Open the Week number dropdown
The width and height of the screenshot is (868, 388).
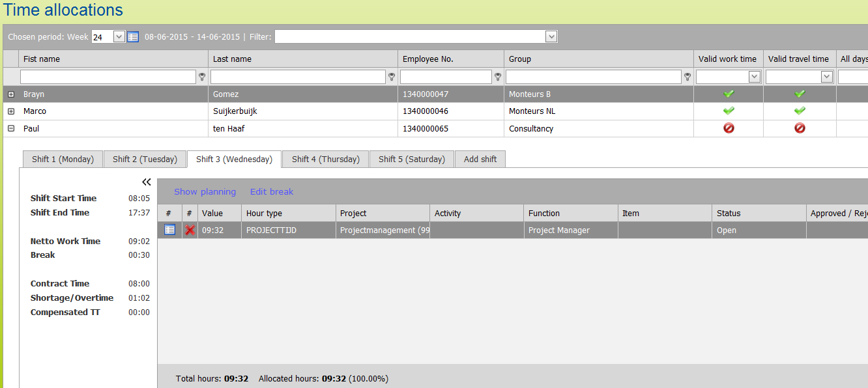[119, 37]
